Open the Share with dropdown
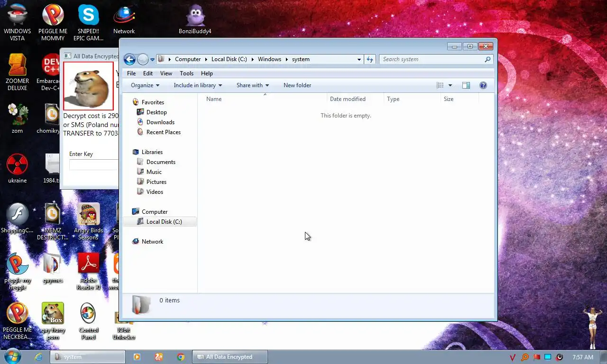607x364 pixels. tap(253, 85)
